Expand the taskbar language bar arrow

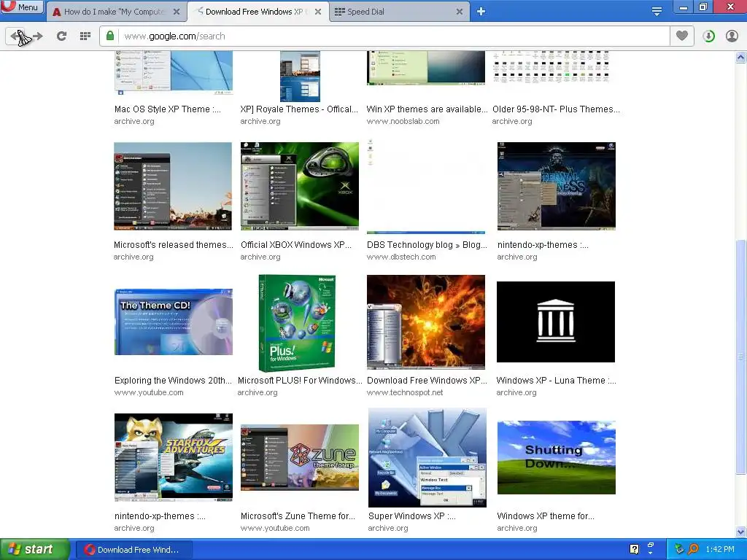[x=651, y=554]
